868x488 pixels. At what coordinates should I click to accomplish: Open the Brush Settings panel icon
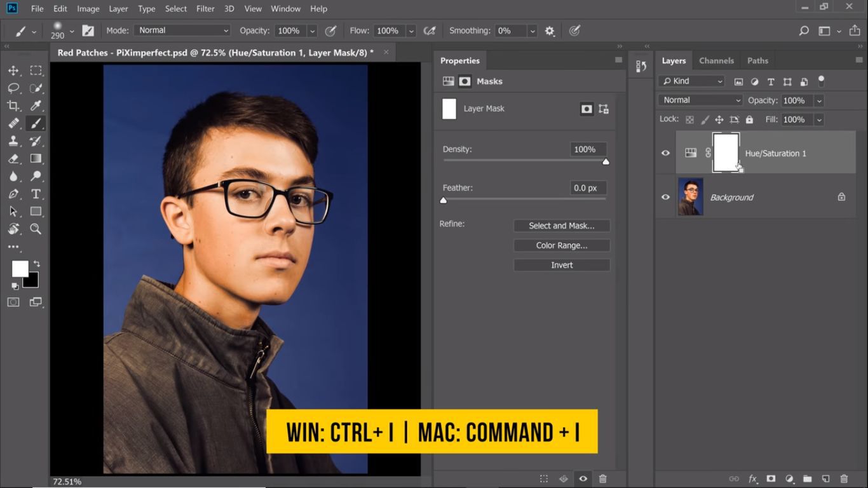(88, 30)
